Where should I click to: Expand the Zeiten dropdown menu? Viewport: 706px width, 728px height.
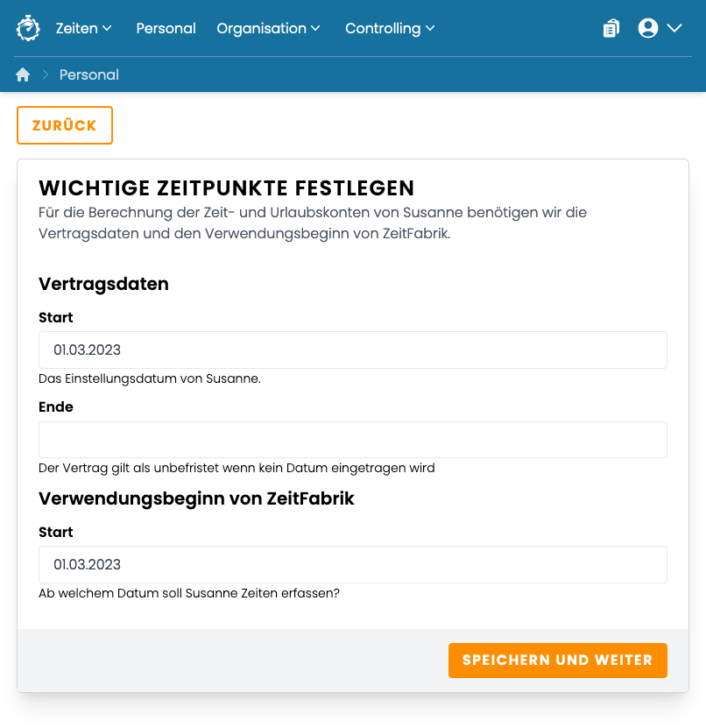pos(83,28)
